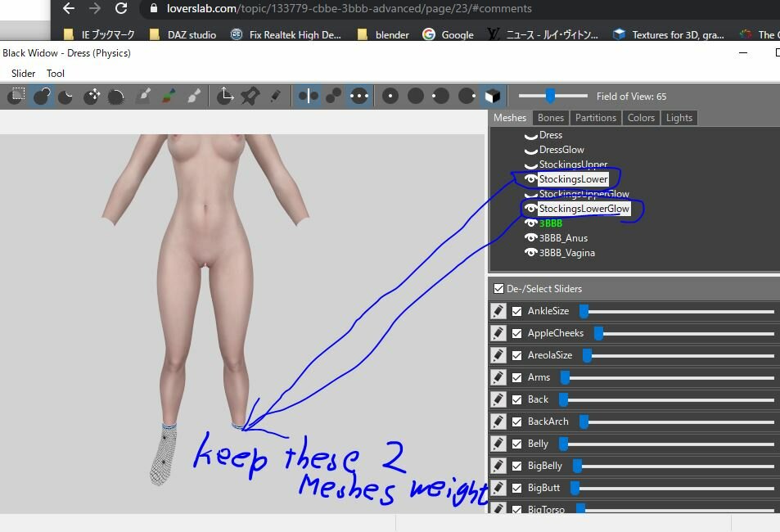Uncheck the AnkleSize slider checkbox
This screenshot has height=532, width=780.
(x=516, y=311)
